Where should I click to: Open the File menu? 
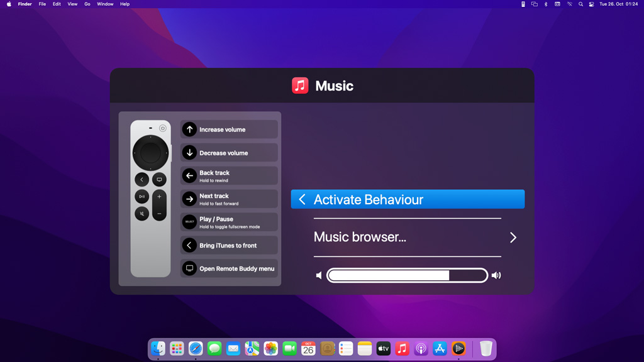click(x=42, y=4)
